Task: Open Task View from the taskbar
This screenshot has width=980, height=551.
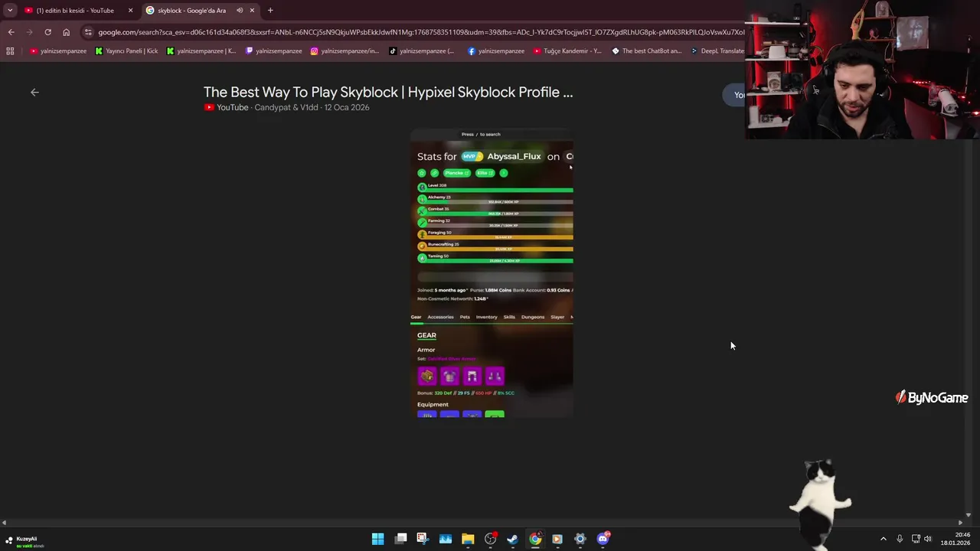Action: pyautogui.click(x=400, y=539)
